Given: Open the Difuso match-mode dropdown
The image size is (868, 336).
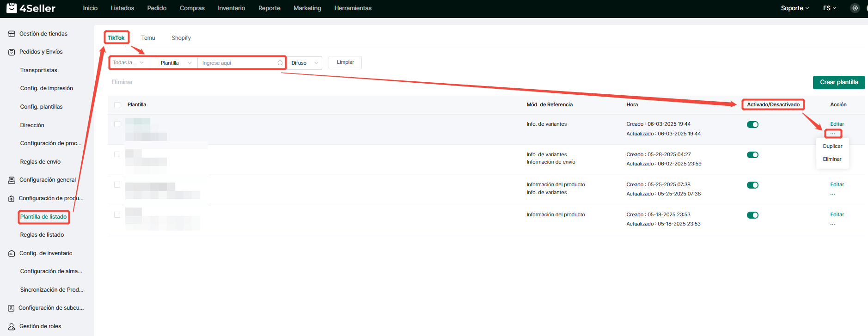Looking at the screenshot, I should click(305, 63).
